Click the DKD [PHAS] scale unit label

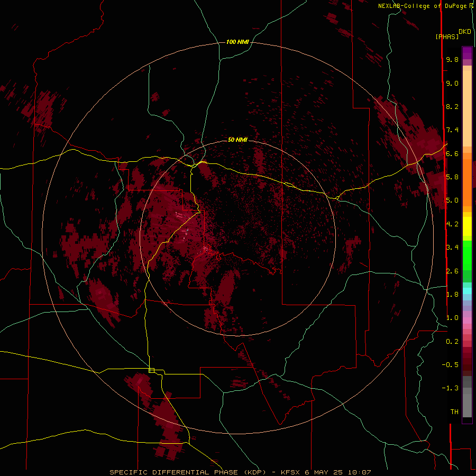tap(453, 34)
